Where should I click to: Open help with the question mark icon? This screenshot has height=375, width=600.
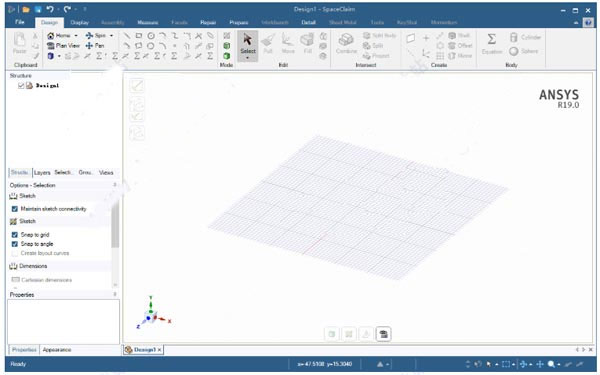point(588,23)
